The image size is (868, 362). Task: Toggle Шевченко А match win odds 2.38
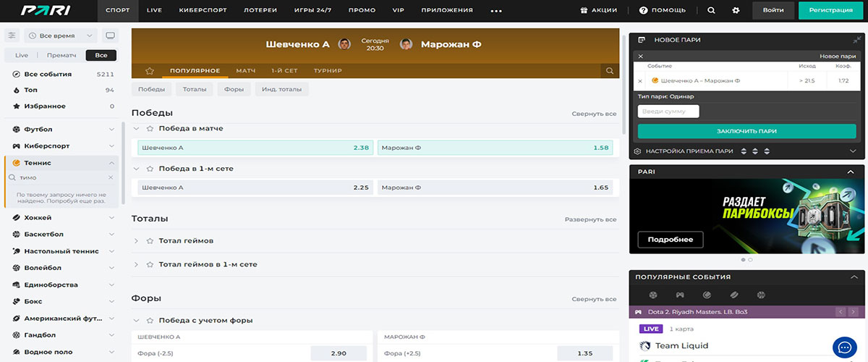tap(255, 148)
